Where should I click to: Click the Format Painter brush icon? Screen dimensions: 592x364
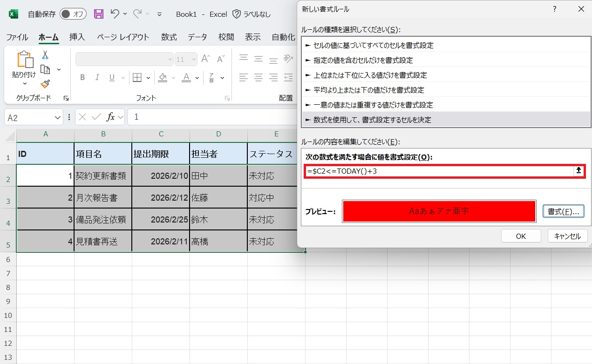pyautogui.click(x=45, y=84)
